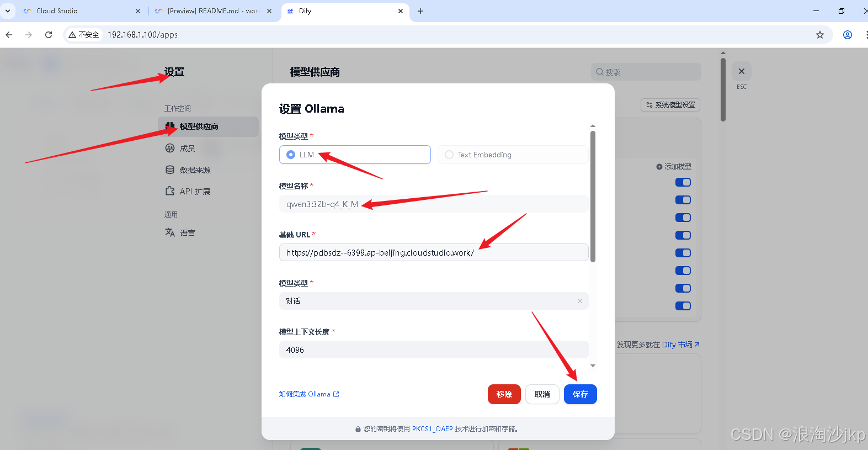Select the Text Embedding radio option
This screenshot has height=450, width=868.
(x=513, y=155)
